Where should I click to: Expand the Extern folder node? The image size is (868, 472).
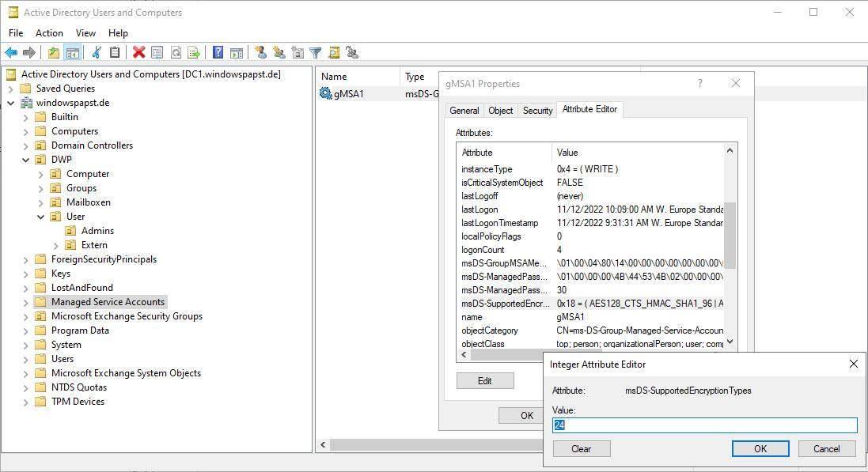pyautogui.click(x=56, y=245)
